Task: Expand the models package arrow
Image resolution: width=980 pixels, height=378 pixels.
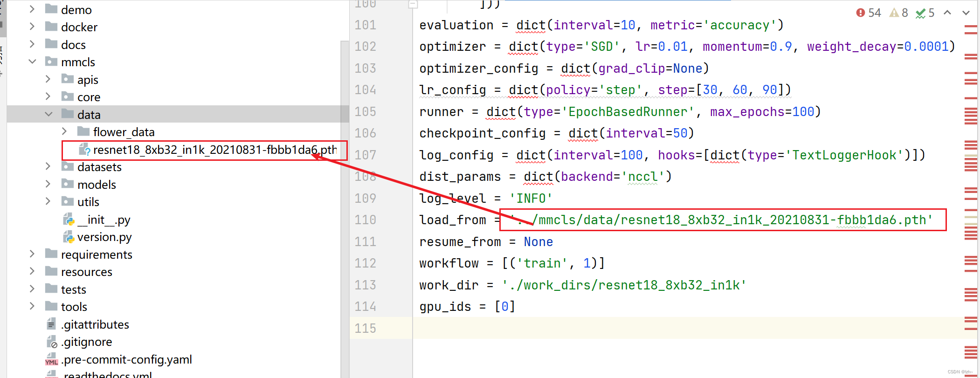Action: (x=48, y=184)
